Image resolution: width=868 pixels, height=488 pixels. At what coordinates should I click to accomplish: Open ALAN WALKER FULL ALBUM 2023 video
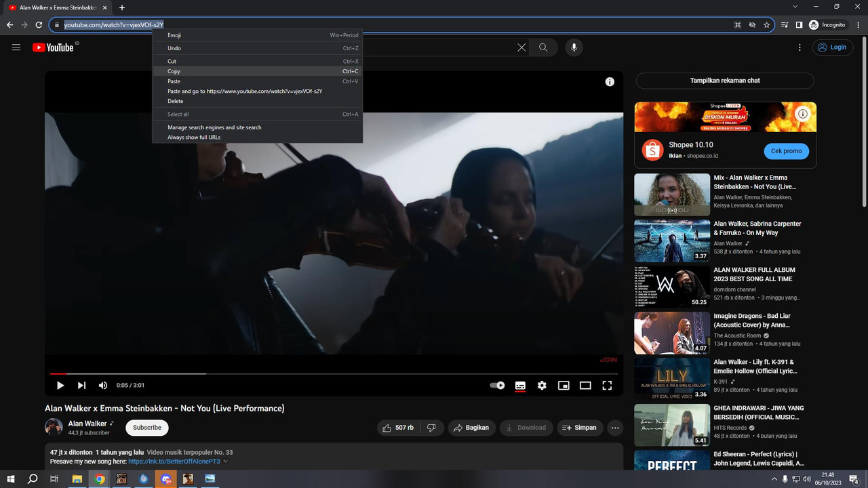(672, 287)
